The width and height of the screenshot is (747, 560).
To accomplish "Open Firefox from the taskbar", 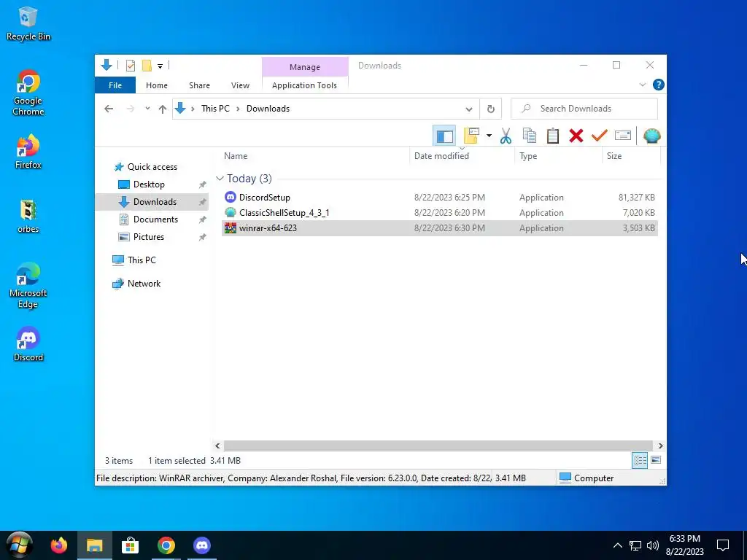I will pos(58,545).
